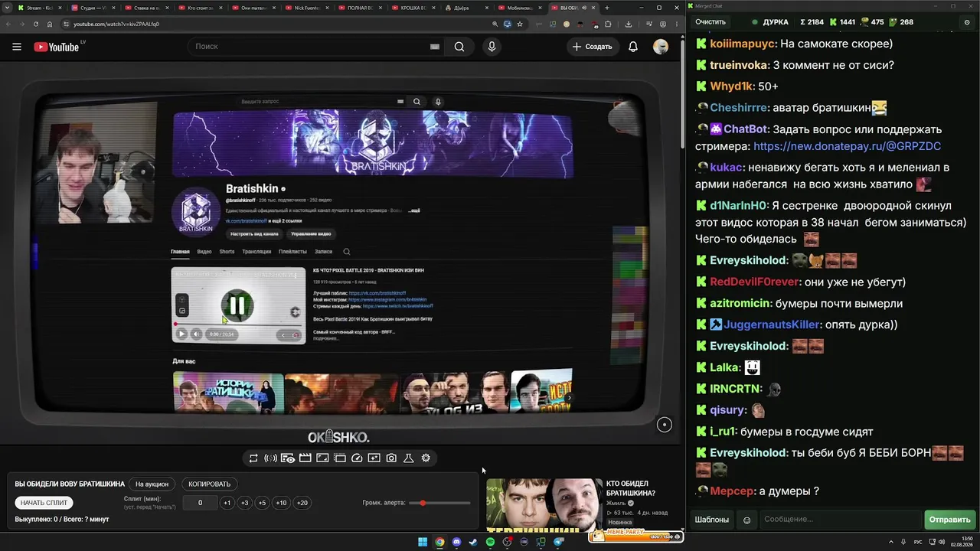The height and width of the screenshot is (551, 980).
Task: Open the browser tab search dropdown arrow
Action: (5, 8)
